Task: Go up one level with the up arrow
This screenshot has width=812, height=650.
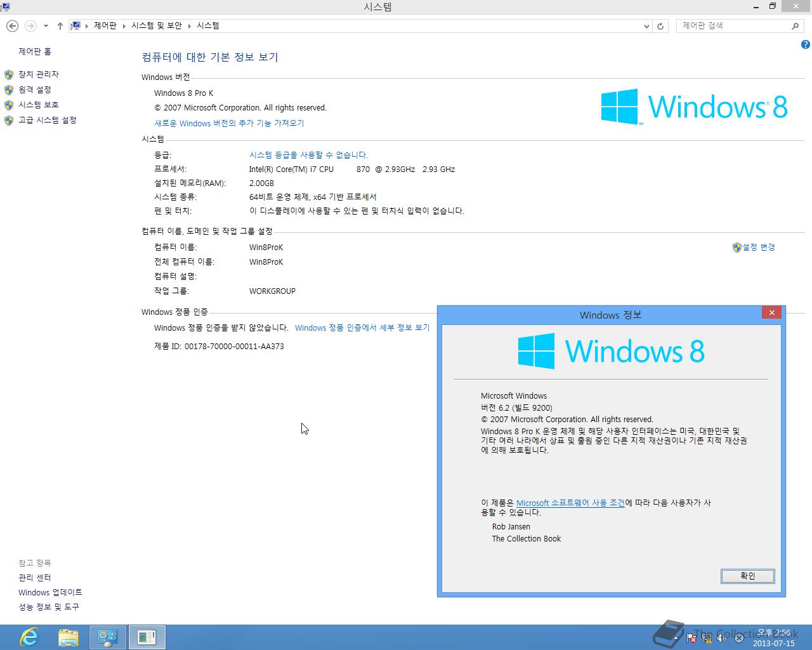Action: 60,26
